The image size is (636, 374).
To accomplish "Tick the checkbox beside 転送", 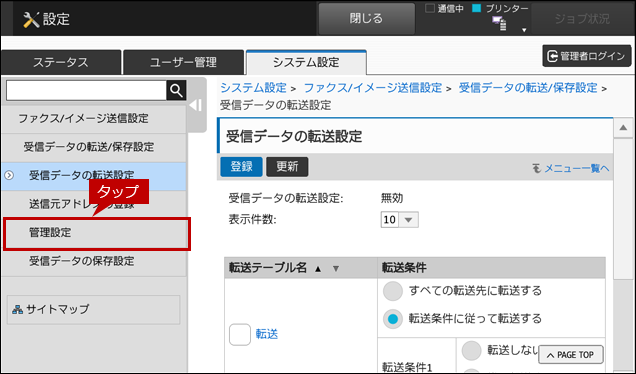I will [240, 335].
